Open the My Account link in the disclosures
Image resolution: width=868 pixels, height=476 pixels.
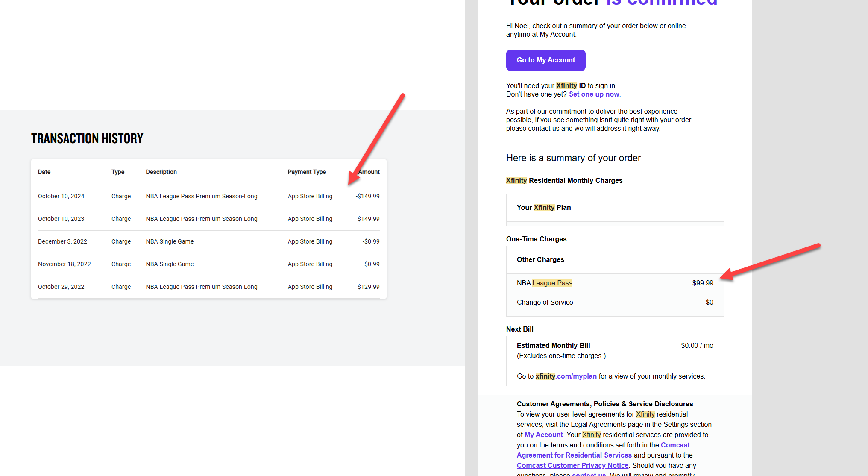[543, 435]
